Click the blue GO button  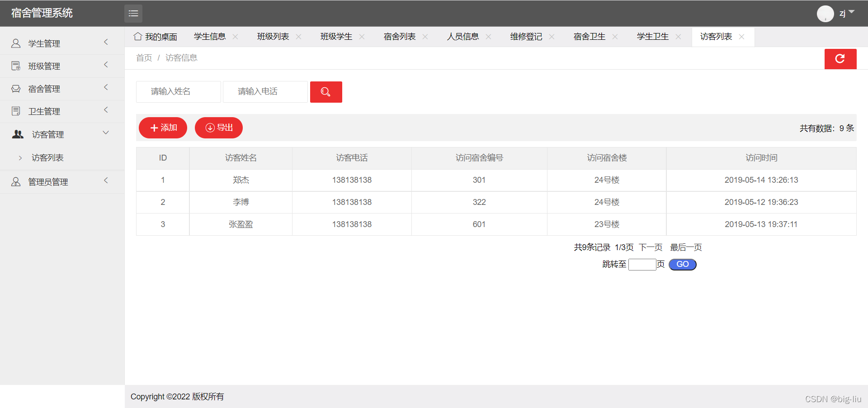click(x=683, y=264)
